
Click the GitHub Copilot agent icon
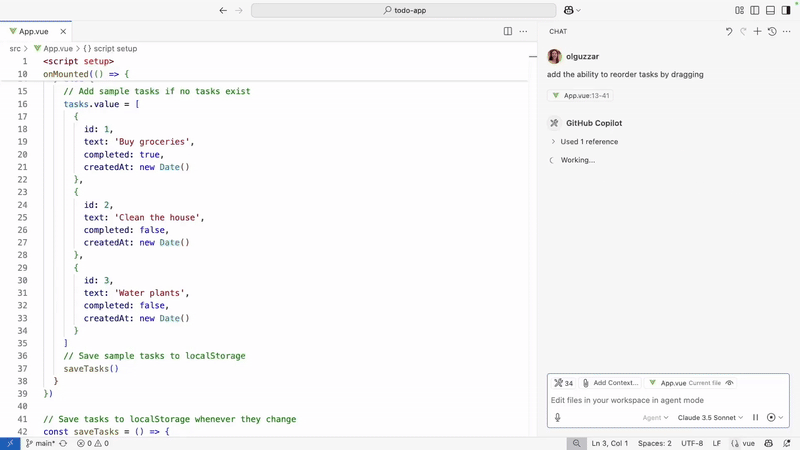click(x=554, y=123)
